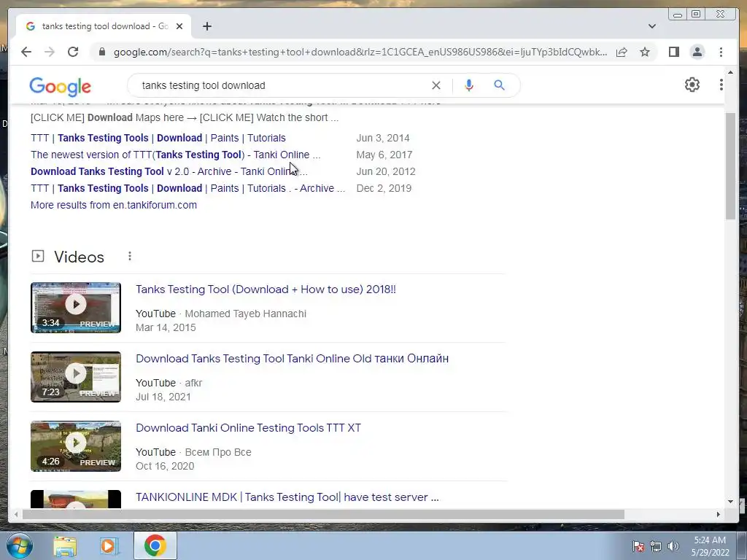This screenshot has height=560, width=747.
Task: Open 'Tanks Testing Tool (Download + How to use) 2018!!'
Action: 266,289
